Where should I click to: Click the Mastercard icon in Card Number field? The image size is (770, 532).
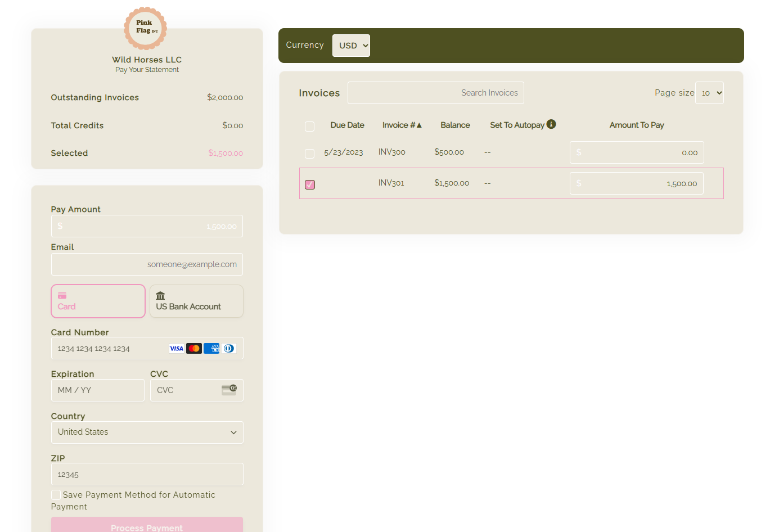(193, 348)
